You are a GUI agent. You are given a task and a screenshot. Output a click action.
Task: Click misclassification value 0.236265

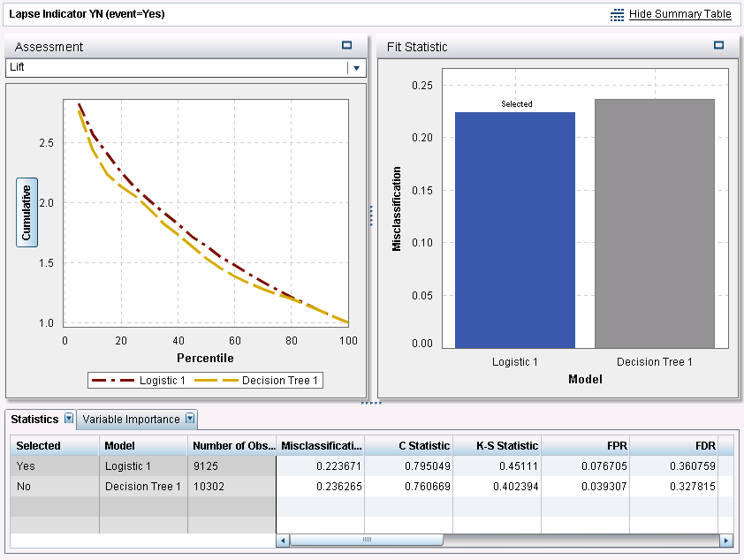click(338, 487)
